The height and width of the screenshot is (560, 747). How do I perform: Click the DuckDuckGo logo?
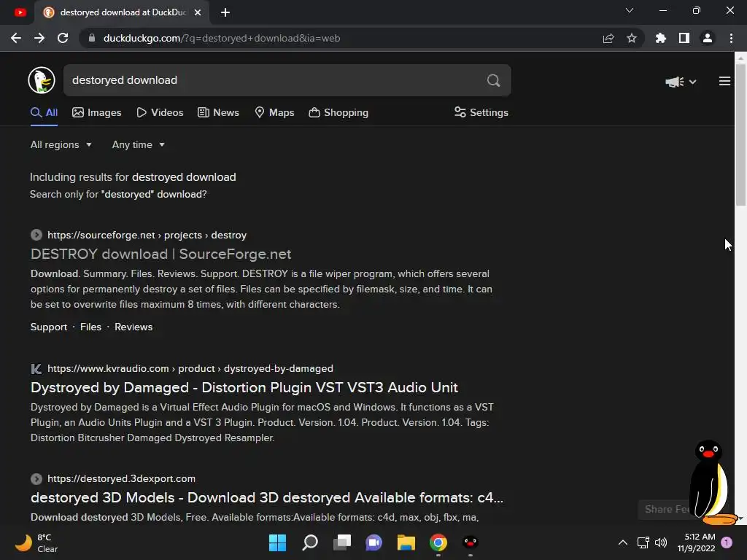click(x=42, y=80)
